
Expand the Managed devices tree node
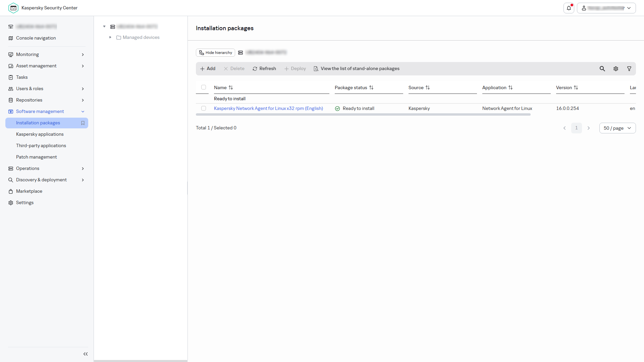click(110, 37)
